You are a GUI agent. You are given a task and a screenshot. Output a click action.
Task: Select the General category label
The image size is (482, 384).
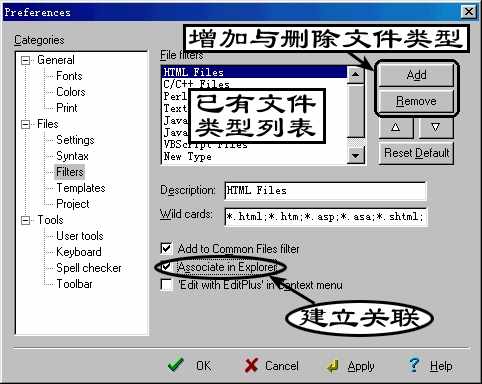[56, 60]
